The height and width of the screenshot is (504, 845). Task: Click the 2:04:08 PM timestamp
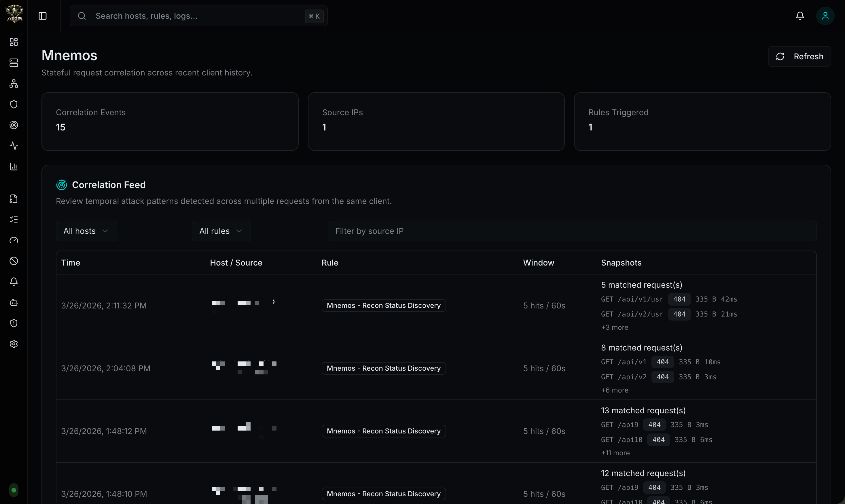coord(106,368)
